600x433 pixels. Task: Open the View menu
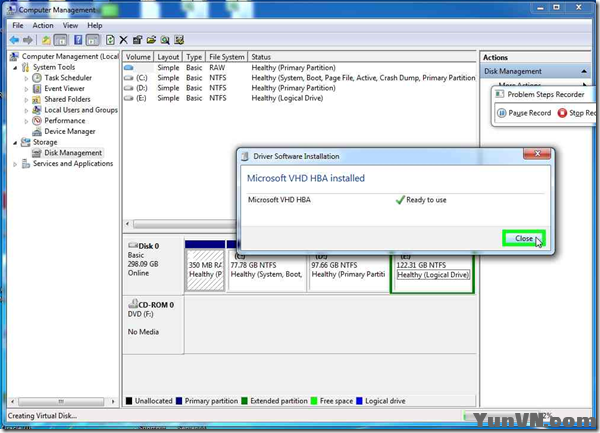[x=70, y=25]
